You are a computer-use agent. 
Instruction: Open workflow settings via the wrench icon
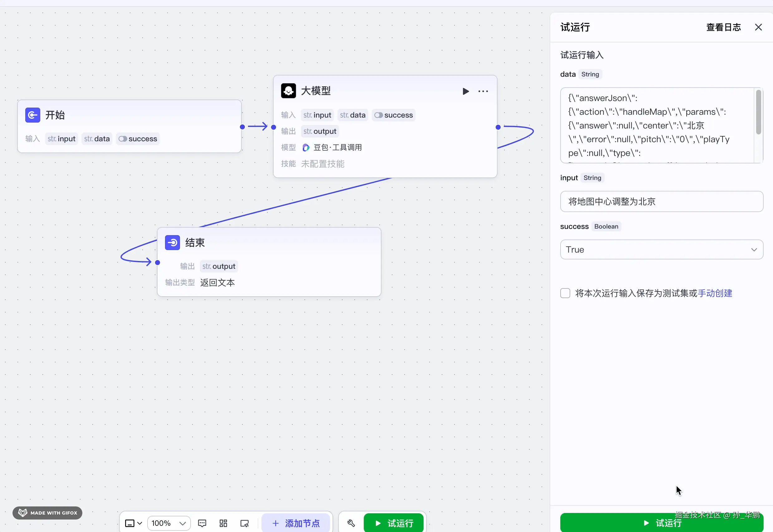tap(351, 523)
